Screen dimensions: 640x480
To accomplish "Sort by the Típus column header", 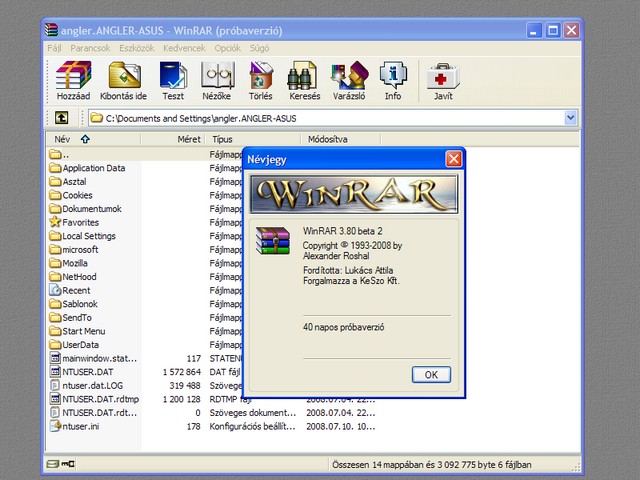I will (x=253, y=139).
